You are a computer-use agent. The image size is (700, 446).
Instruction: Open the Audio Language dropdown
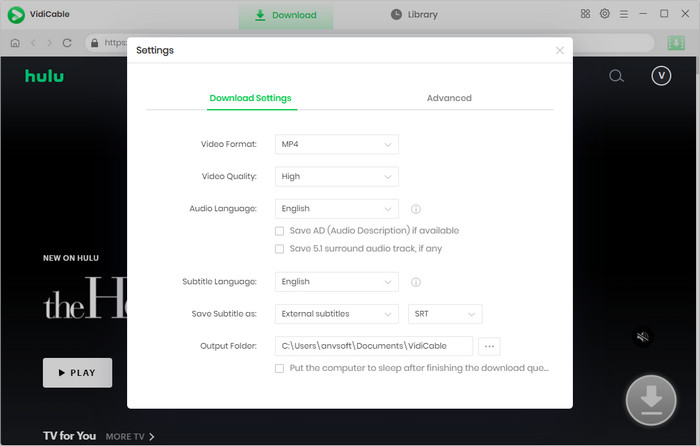tap(337, 208)
